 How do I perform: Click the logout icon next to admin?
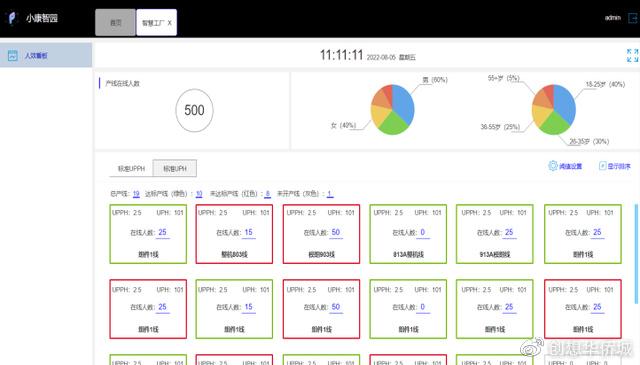click(633, 18)
